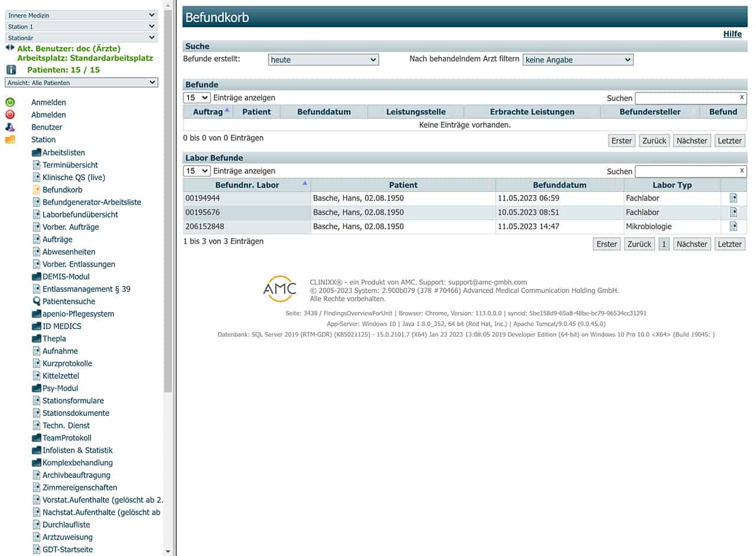The height and width of the screenshot is (556, 756).
Task: Open the Innere Medizin department dropdown
Action: pos(82,15)
